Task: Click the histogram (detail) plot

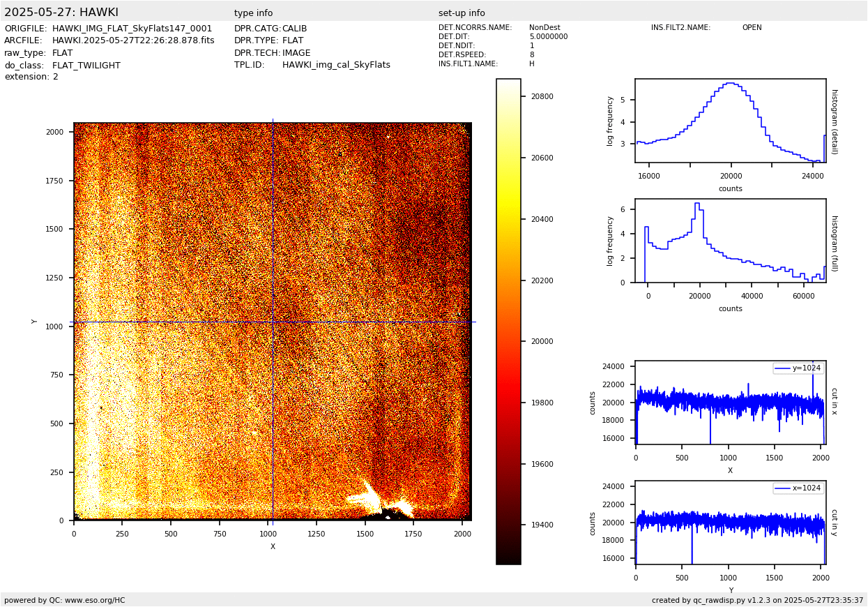Action: tap(730, 121)
